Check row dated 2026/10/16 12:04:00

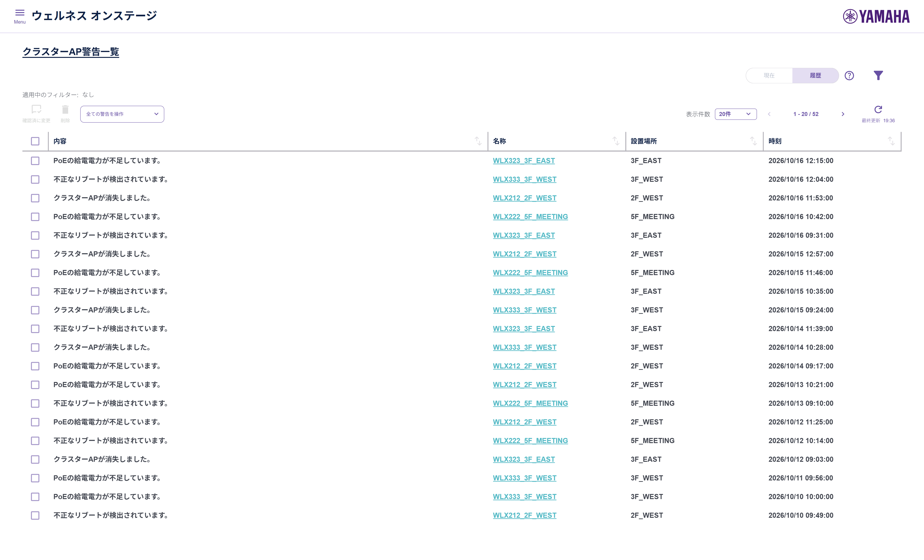(x=35, y=180)
